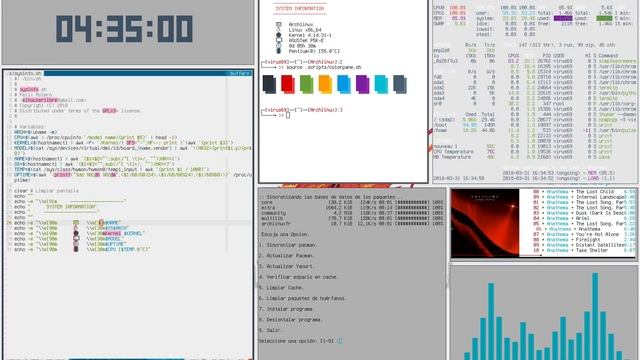
Task: Click the 04:35:00 clock display
Action: [124, 29]
